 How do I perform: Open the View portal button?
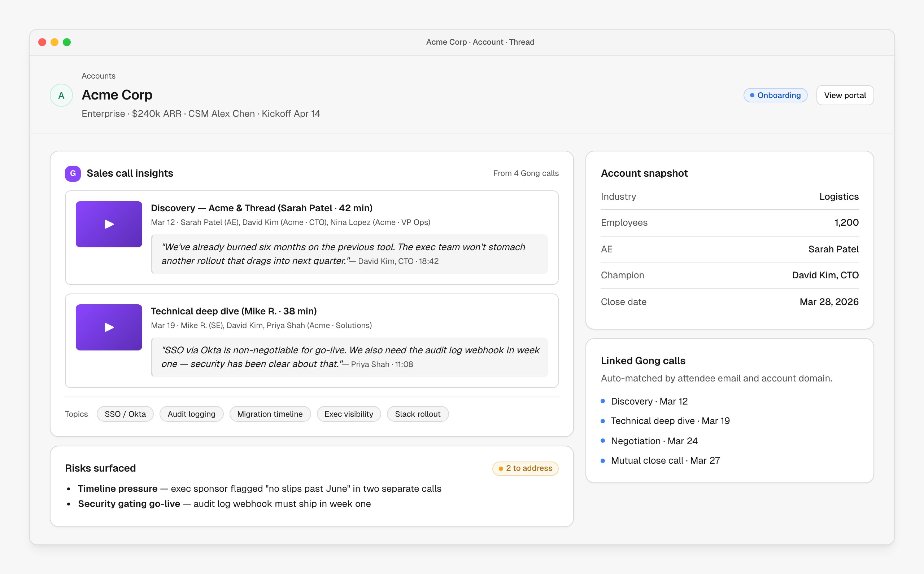(x=845, y=95)
